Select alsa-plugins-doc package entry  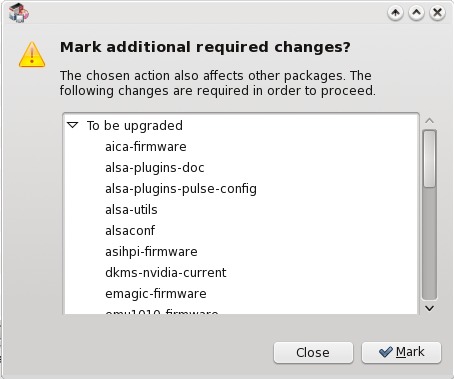[155, 168]
